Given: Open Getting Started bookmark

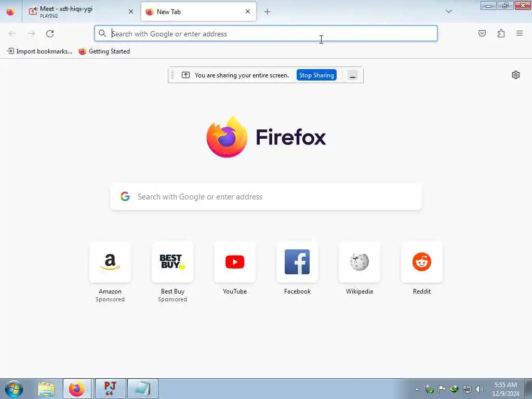Looking at the screenshot, I should 104,51.
